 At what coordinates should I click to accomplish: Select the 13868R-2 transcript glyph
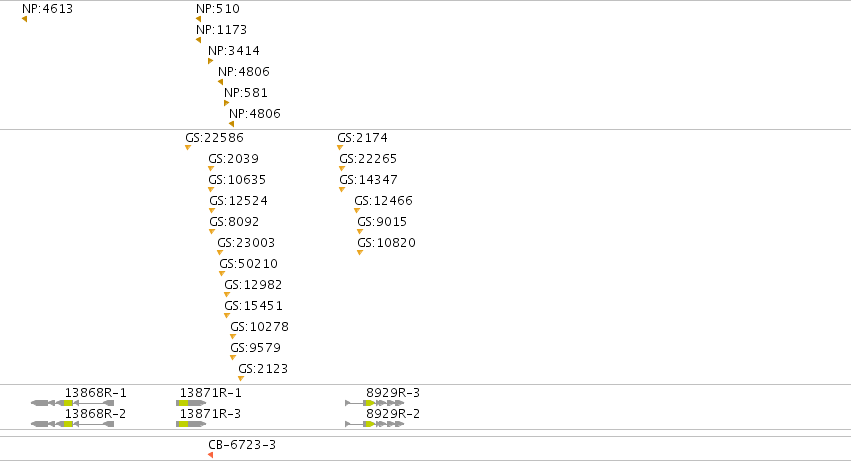pos(72,424)
